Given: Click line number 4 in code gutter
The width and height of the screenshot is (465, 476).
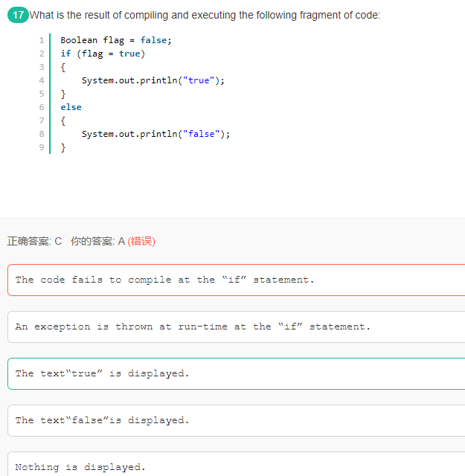Looking at the screenshot, I should tap(42, 80).
